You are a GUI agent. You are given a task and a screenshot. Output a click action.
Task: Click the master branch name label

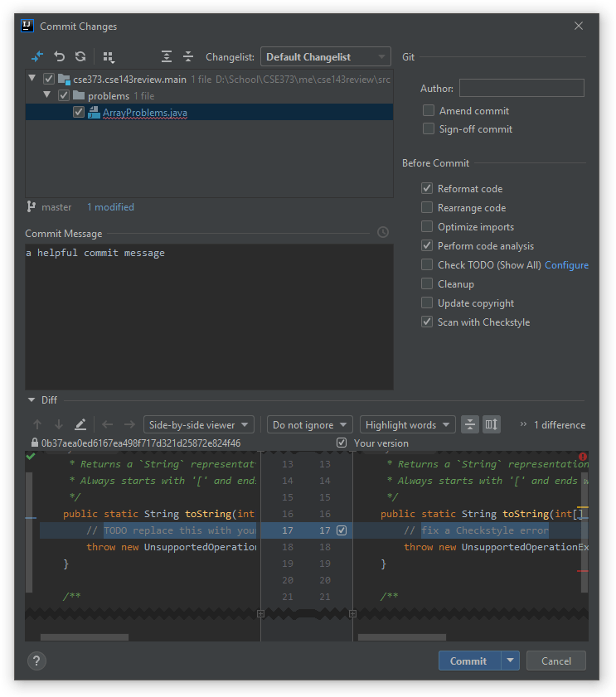56,206
